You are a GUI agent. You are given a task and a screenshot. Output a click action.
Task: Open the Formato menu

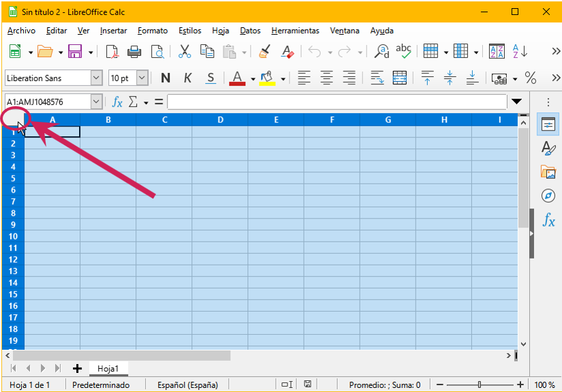pyautogui.click(x=152, y=31)
